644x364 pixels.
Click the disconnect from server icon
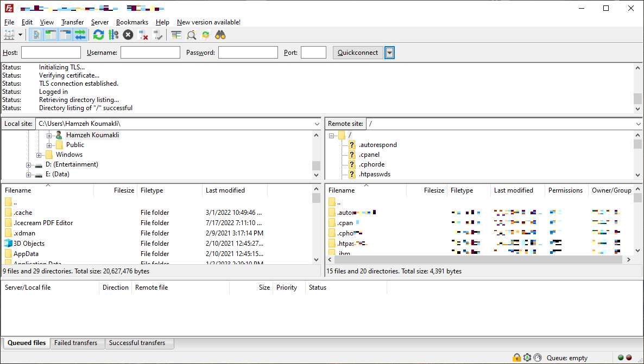pyautogui.click(x=143, y=35)
